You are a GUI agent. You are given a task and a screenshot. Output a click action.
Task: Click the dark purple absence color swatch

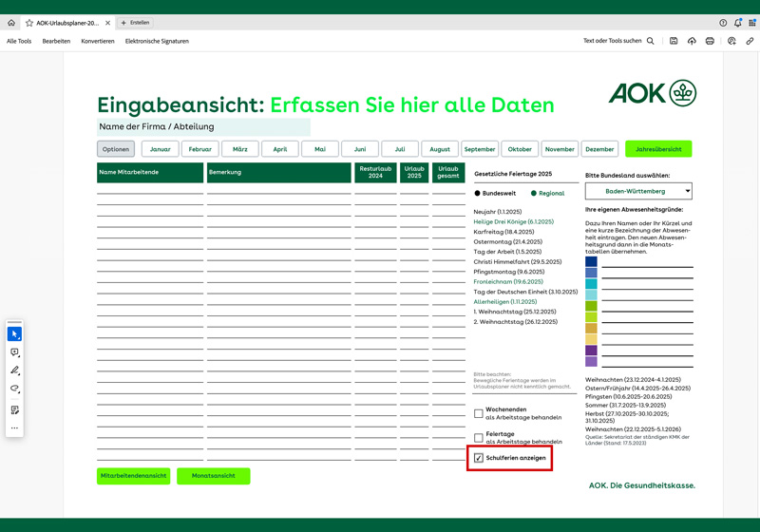tap(591, 351)
